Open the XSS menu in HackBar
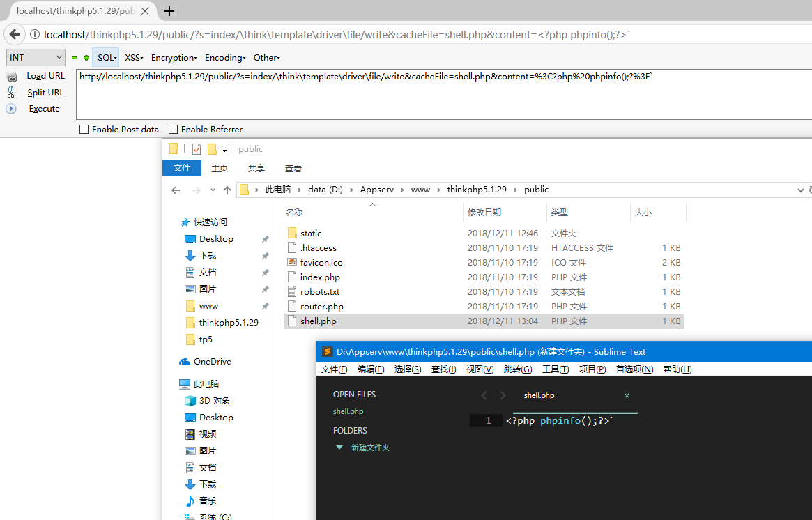The width and height of the screenshot is (812, 520). coord(134,57)
